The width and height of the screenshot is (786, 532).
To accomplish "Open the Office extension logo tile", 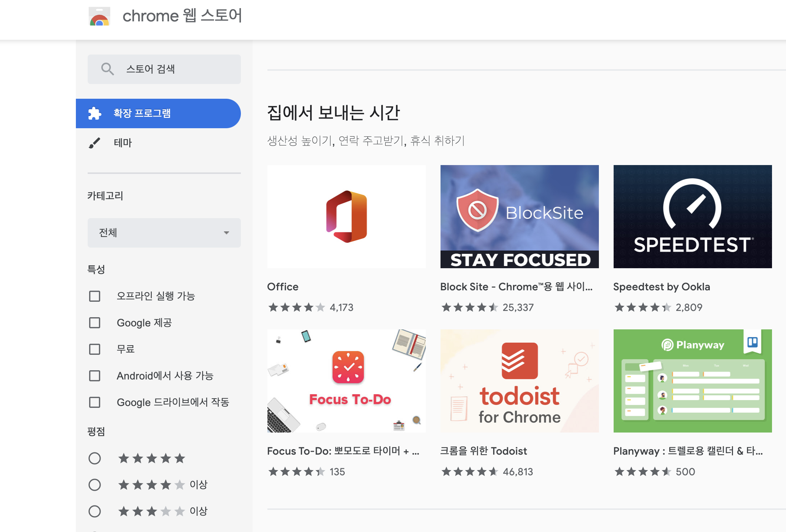I will pos(346,217).
